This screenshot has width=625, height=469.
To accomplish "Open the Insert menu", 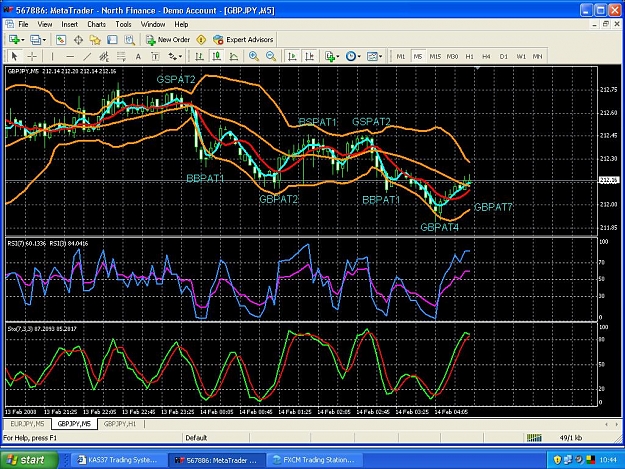I will point(69,24).
